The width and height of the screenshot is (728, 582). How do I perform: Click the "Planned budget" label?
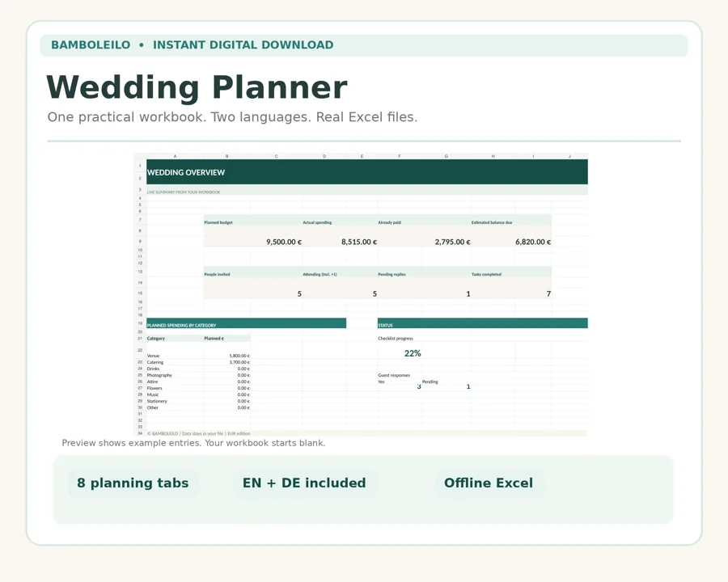click(x=218, y=222)
